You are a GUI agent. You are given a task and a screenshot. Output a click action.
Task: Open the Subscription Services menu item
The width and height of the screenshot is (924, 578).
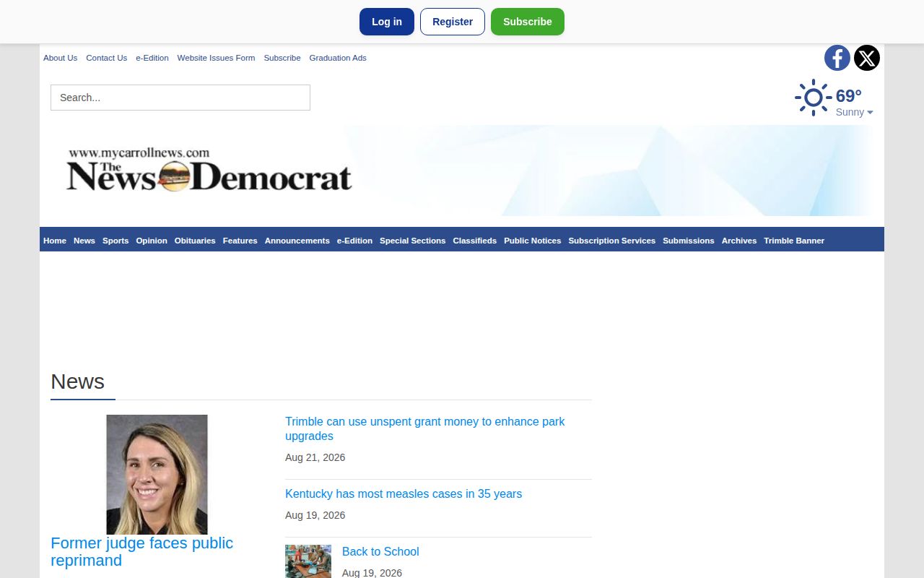pos(612,241)
